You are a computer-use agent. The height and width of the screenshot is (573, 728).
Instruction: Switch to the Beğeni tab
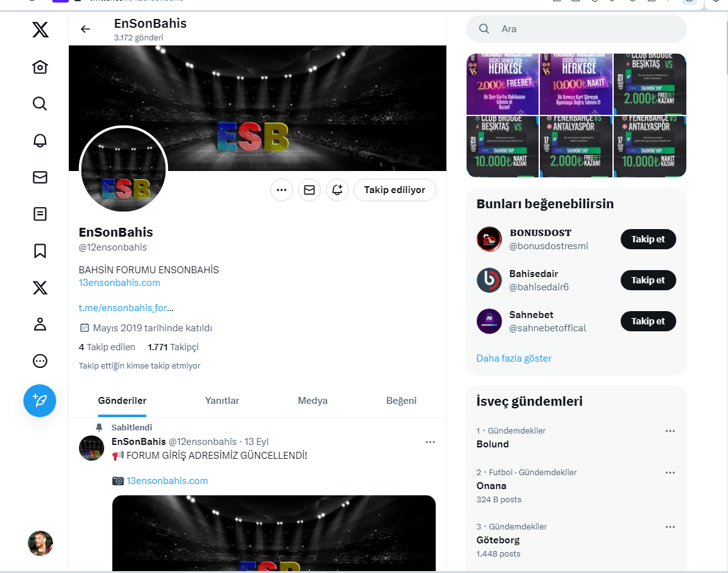coord(401,400)
